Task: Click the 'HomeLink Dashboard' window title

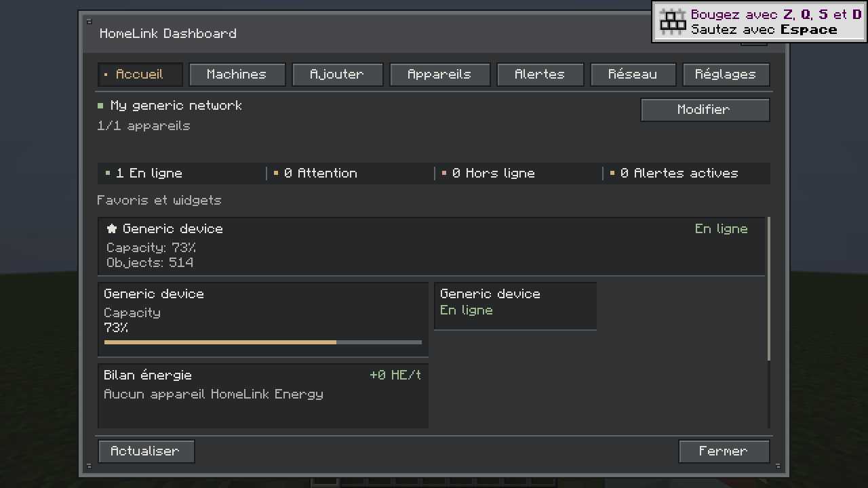Action: (168, 34)
